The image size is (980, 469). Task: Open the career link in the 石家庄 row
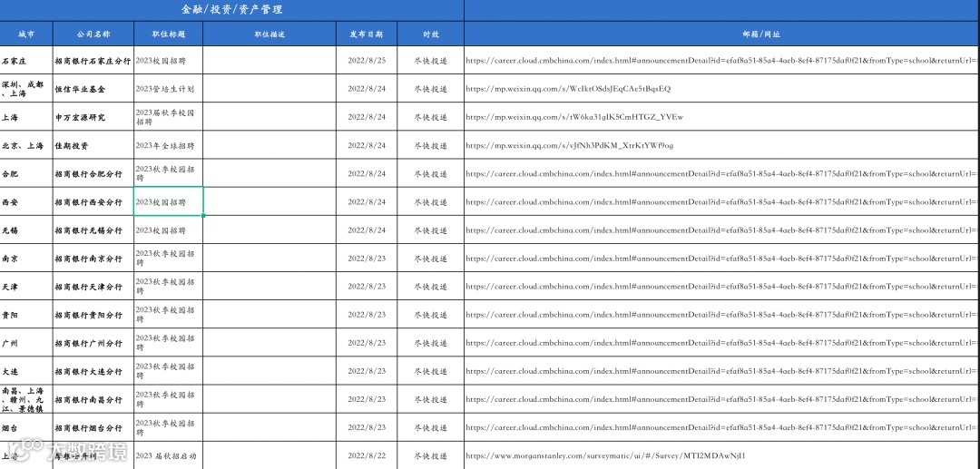click(x=722, y=61)
